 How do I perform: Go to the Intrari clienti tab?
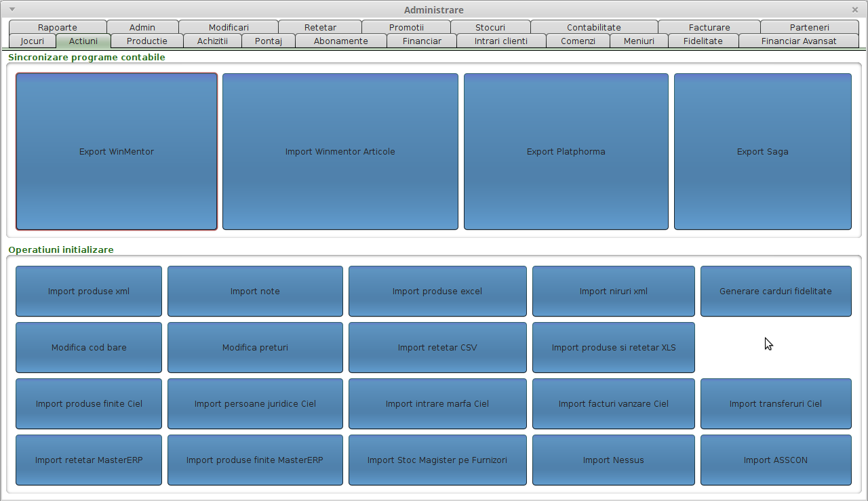click(501, 41)
